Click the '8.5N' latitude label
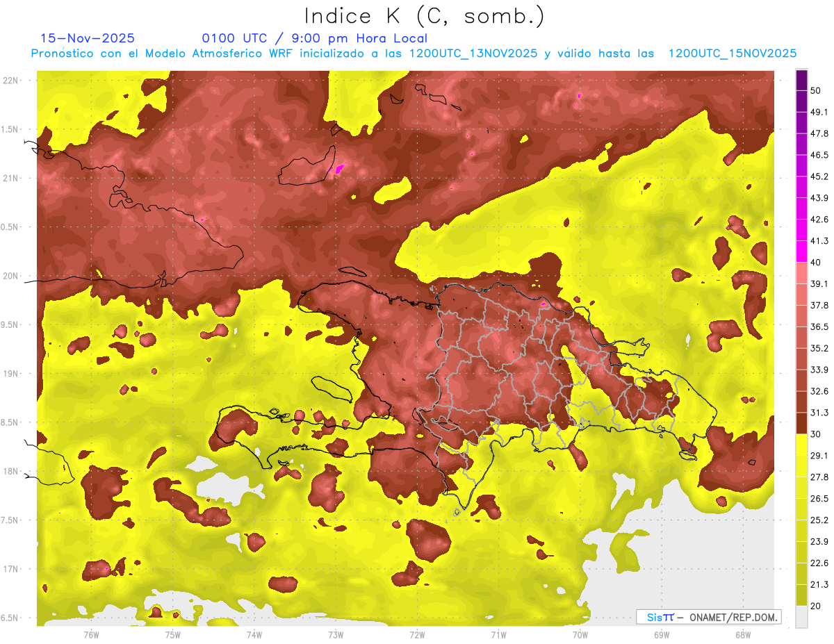 tap(10, 422)
